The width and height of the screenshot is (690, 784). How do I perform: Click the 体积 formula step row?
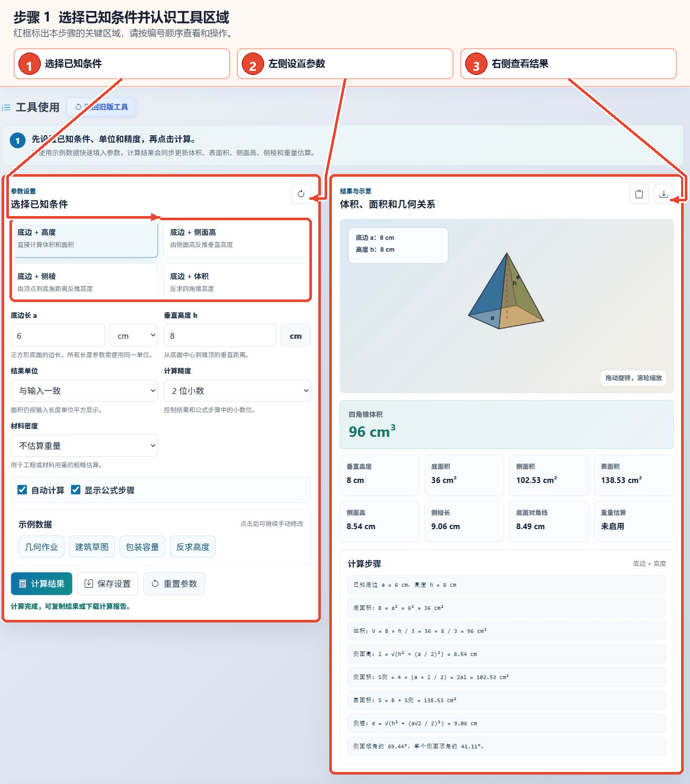coord(506,631)
